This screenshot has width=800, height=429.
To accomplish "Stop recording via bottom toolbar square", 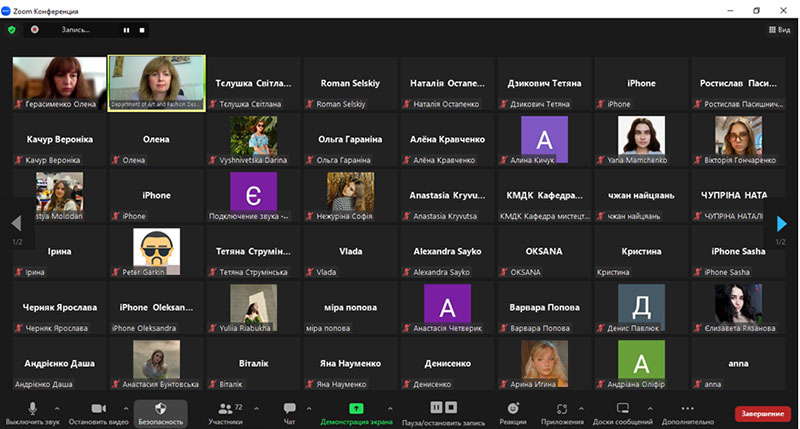I will (x=451, y=407).
